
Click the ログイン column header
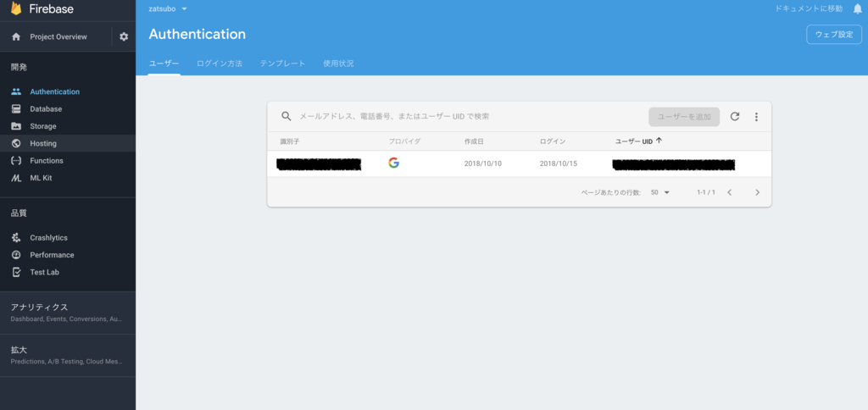553,141
